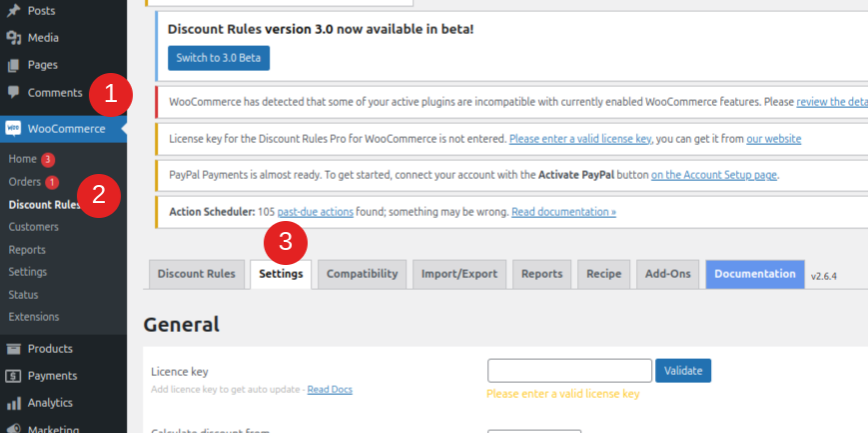Click the Orders notification badge 1
868x433 pixels.
(52, 182)
